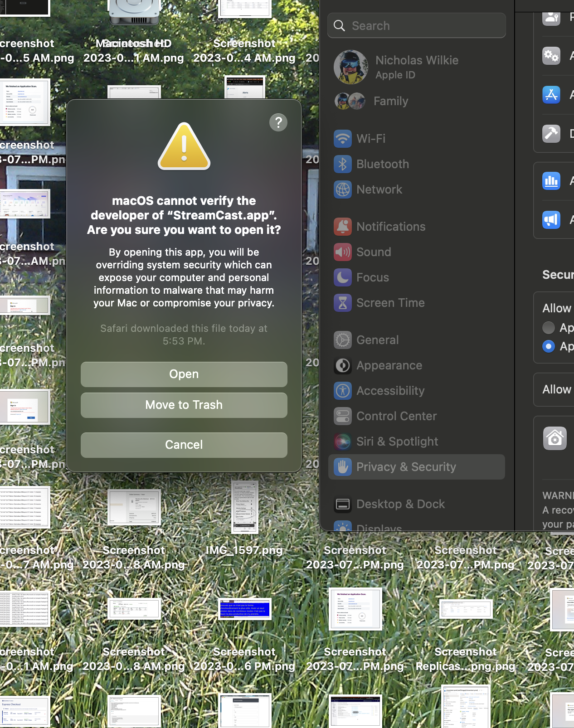Viewport: 574px width, 728px height.
Task: Select the IMG_1597.png desktop thumbnail
Action: (x=244, y=507)
